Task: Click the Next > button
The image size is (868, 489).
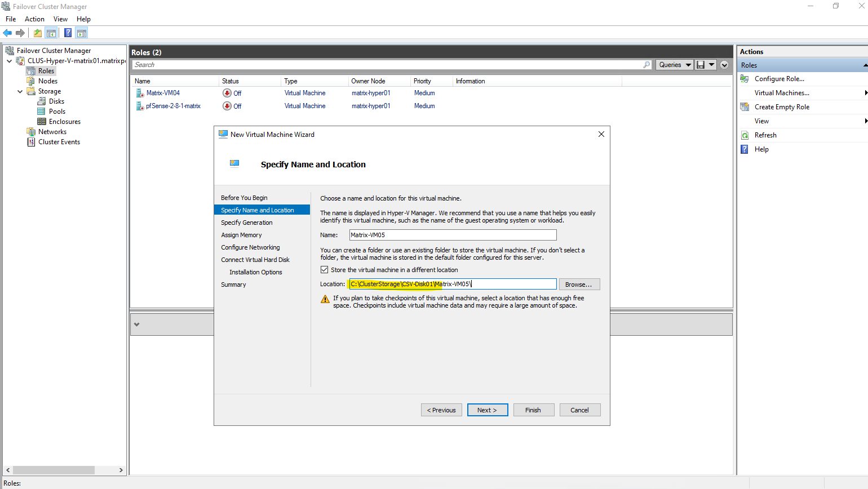Action: (x=488, y=410)
